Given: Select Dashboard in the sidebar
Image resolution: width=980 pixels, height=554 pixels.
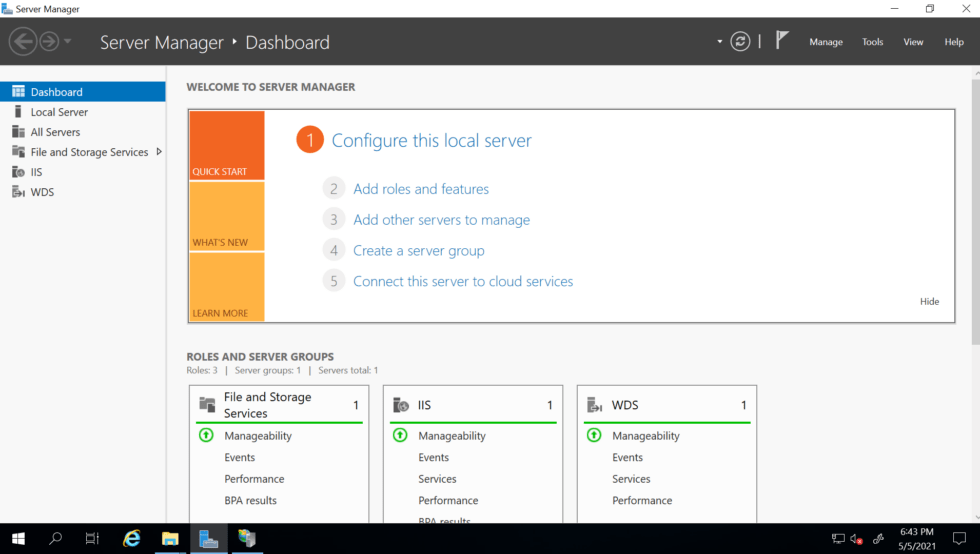Looking at the screenshot, I should pyautogui.click(x=82, y=92).
